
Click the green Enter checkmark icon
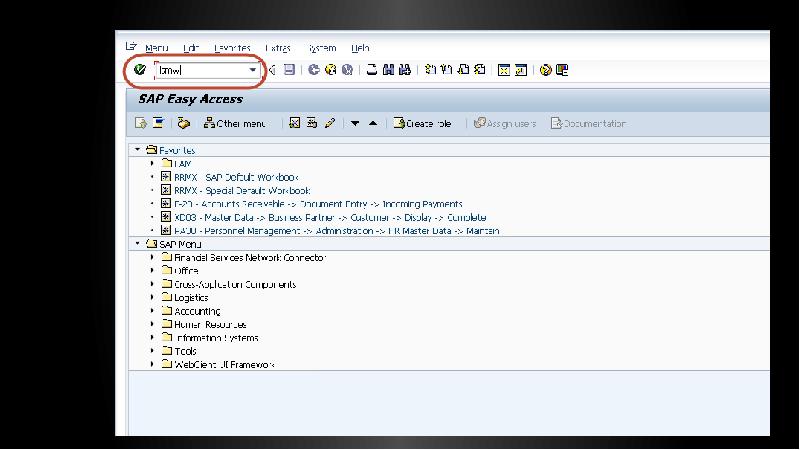coord(140,70)
